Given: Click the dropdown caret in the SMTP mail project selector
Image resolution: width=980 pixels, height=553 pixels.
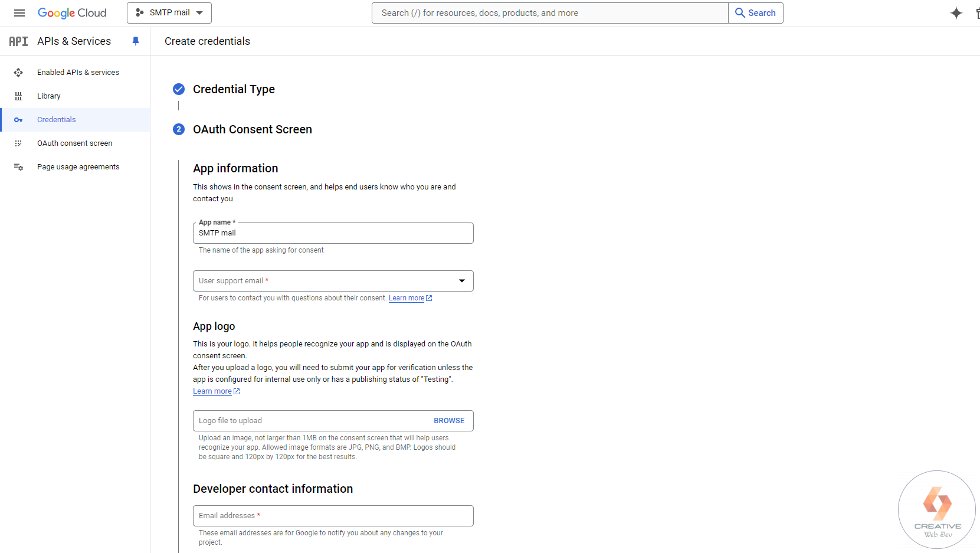Looking at the screenshot, I should tap(199, 13).
